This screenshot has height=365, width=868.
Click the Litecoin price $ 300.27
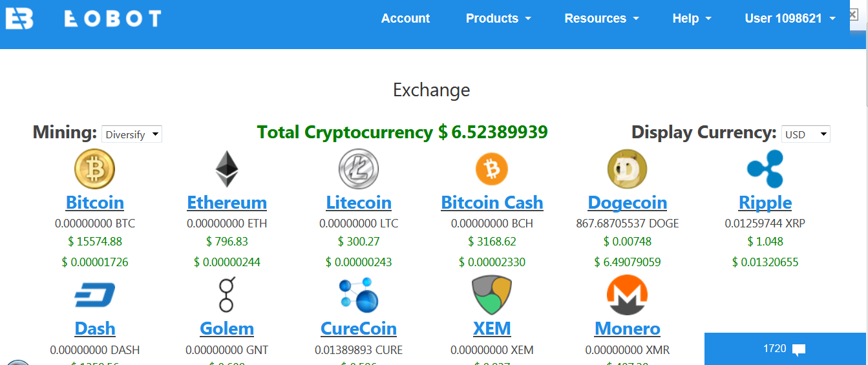(359, 242)
